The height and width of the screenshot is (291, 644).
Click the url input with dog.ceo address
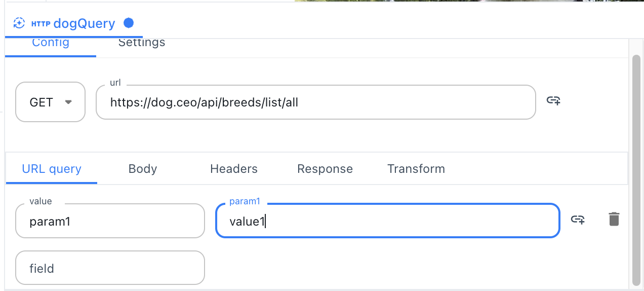[315, 102]
